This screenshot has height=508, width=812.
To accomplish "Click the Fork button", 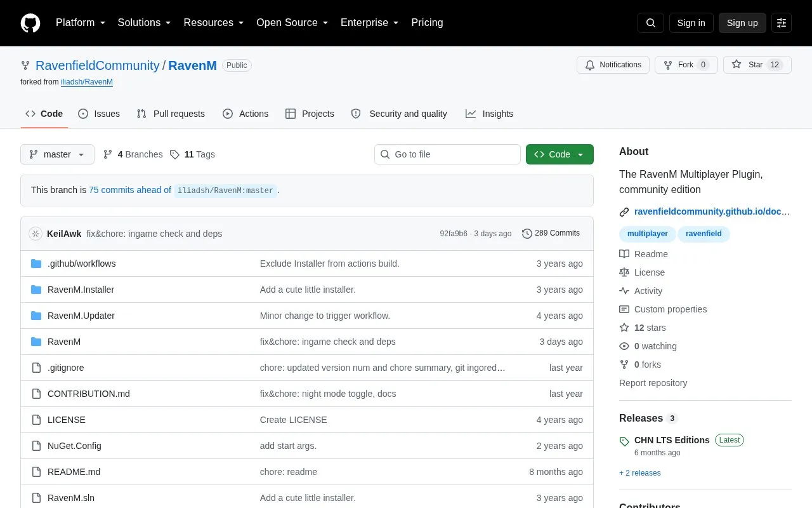I will pos(686,65).
